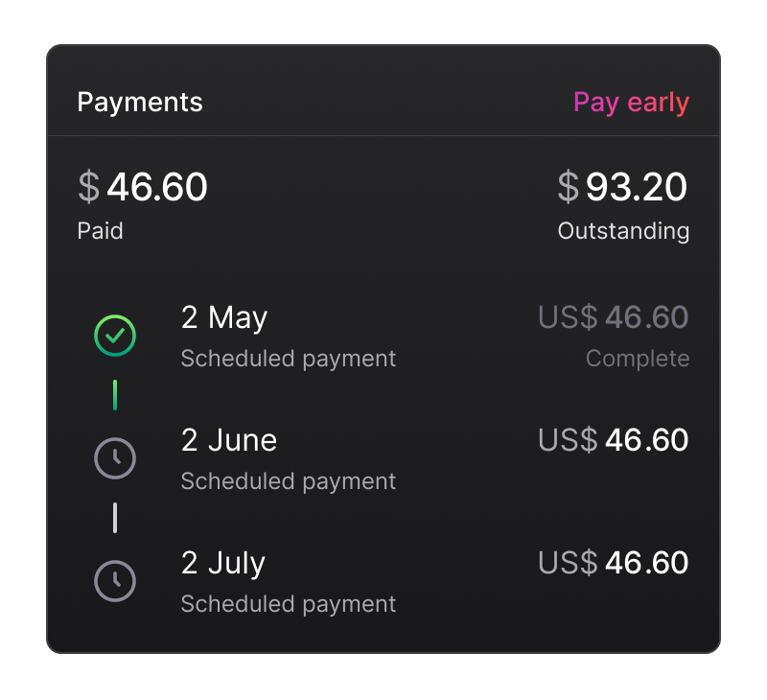Click the green checkmark icon for 2 May
This screenshot has width=767, height=700.
click(115, 337)
